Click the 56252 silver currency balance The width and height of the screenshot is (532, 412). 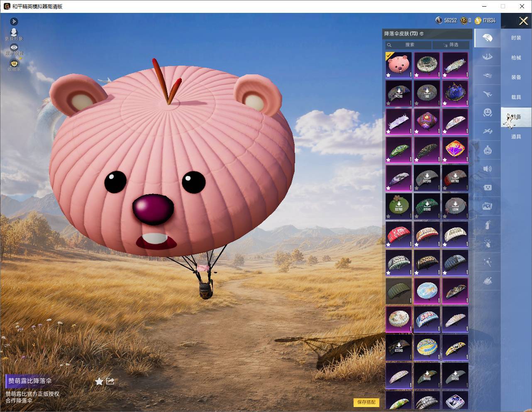pyautogui.click(x=450, y=20)
